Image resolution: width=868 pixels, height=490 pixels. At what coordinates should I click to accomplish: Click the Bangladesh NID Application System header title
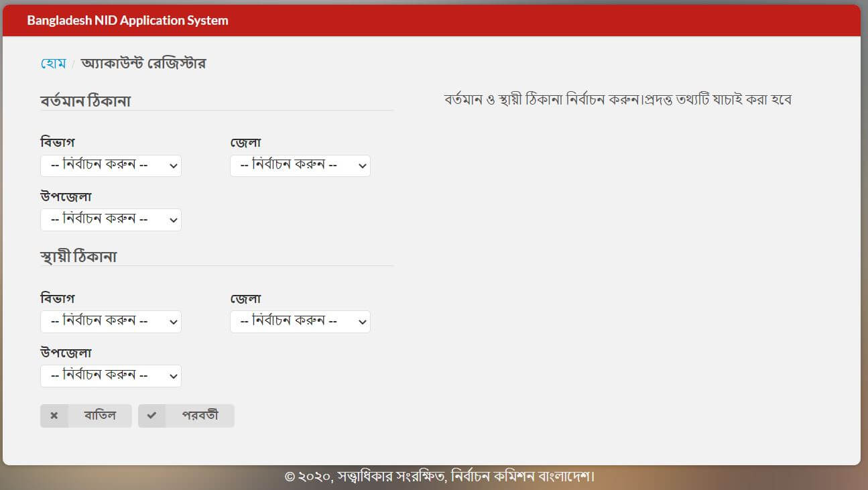(x=127, y=20)
